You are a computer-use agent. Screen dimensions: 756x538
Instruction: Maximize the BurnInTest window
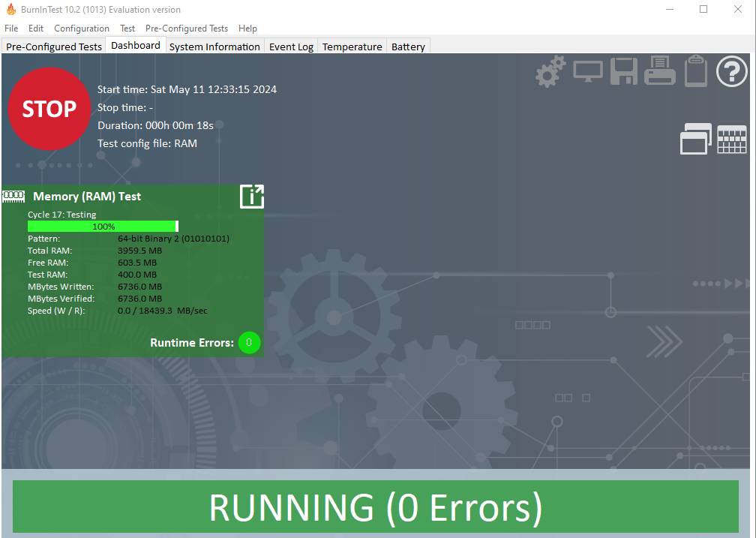tap(703, 9)
